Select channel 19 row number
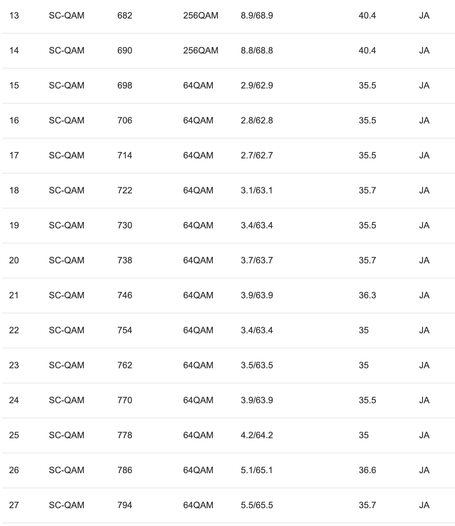Image resolution: width=455 pixels, height=526 pixels. click(x=14, y=225)
